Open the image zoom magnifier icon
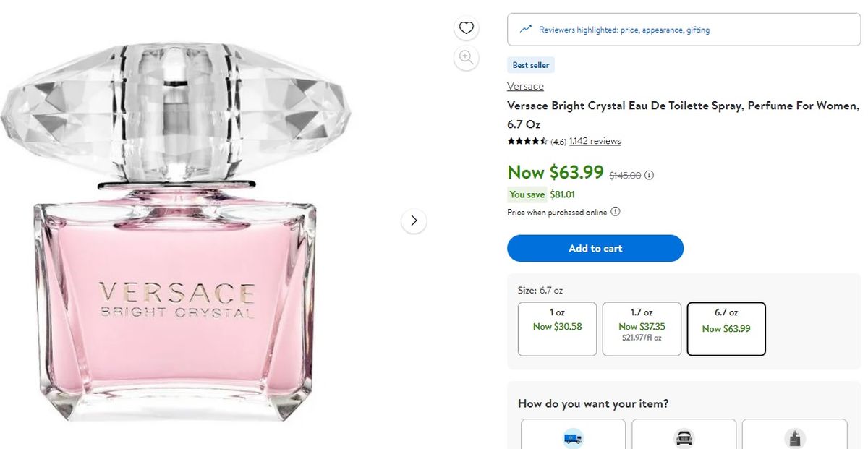 coord(467,58)
